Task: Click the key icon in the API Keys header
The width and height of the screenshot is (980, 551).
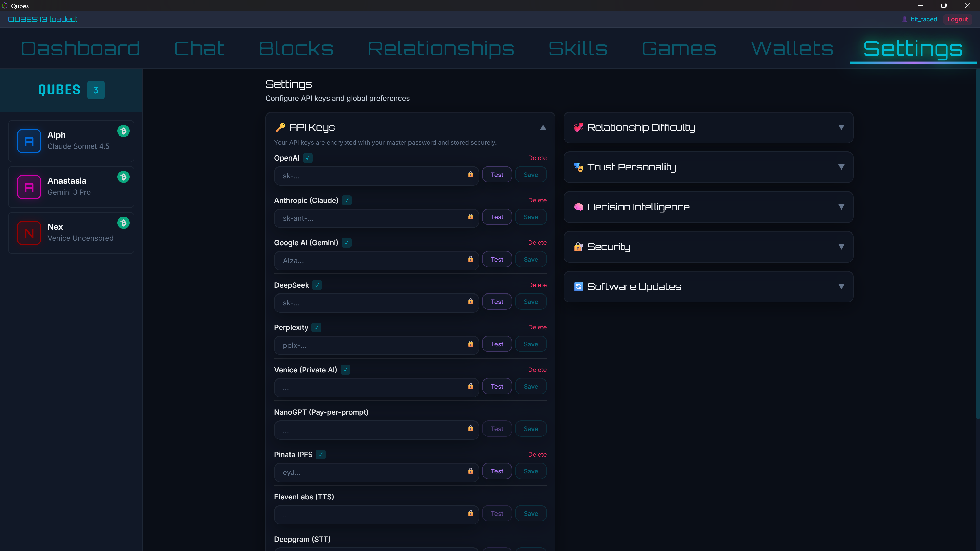Action: click(x=281, y=127)
